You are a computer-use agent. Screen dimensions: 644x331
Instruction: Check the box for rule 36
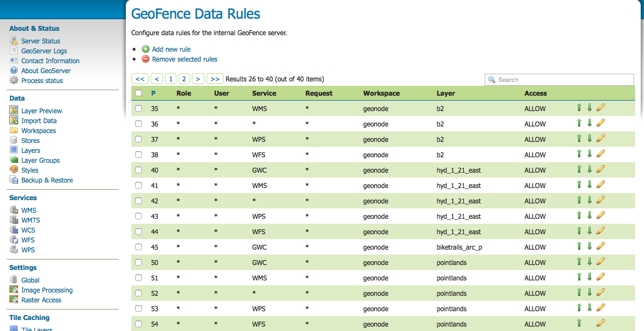click(x=138, y=124)
